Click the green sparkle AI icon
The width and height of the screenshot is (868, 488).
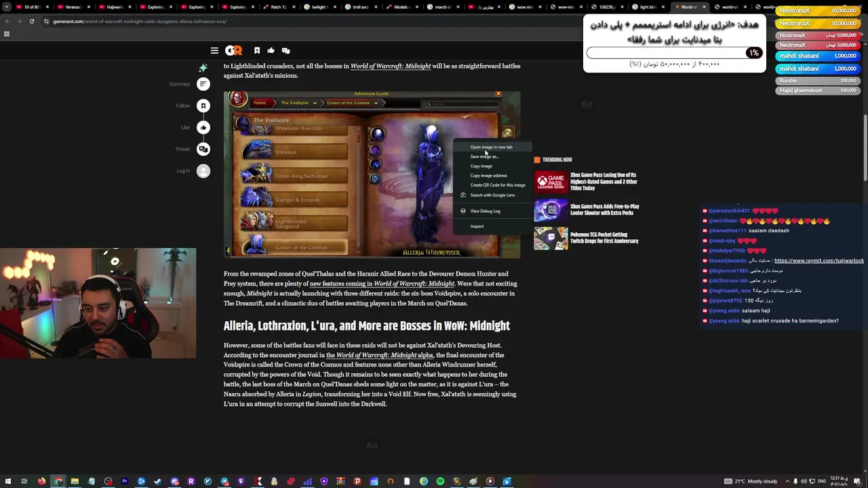pyautogui.click(x=203, y=68)
